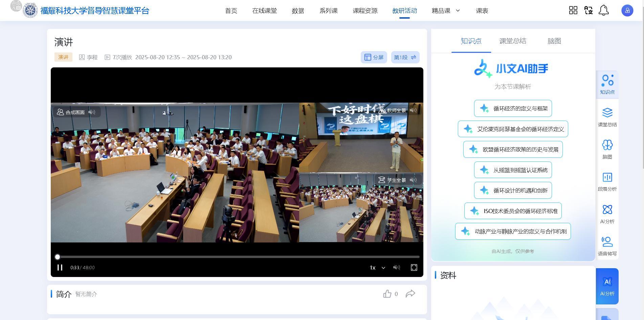
Task: Click the share arrow icon
Action: click(x=410, y=294)
